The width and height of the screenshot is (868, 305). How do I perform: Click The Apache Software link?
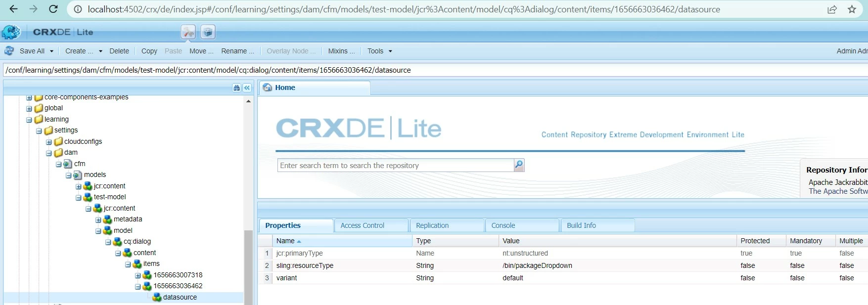click(x=838, y=191)
